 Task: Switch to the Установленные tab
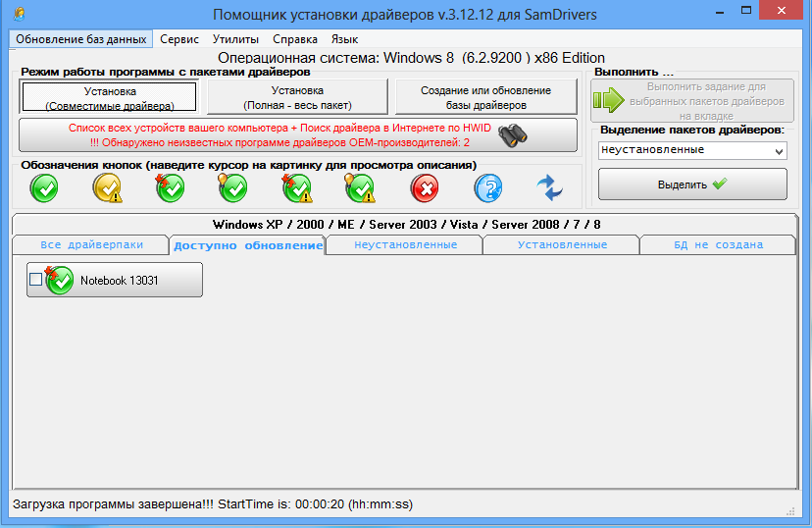tap(562, 245)
